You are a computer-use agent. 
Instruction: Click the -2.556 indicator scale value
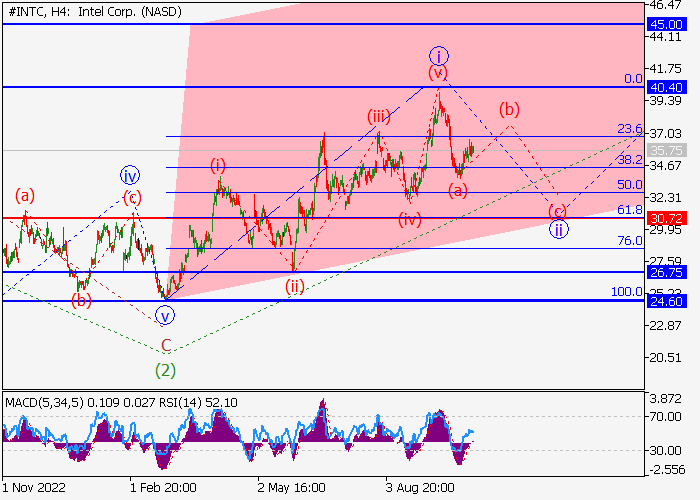[x=666, y=469]
